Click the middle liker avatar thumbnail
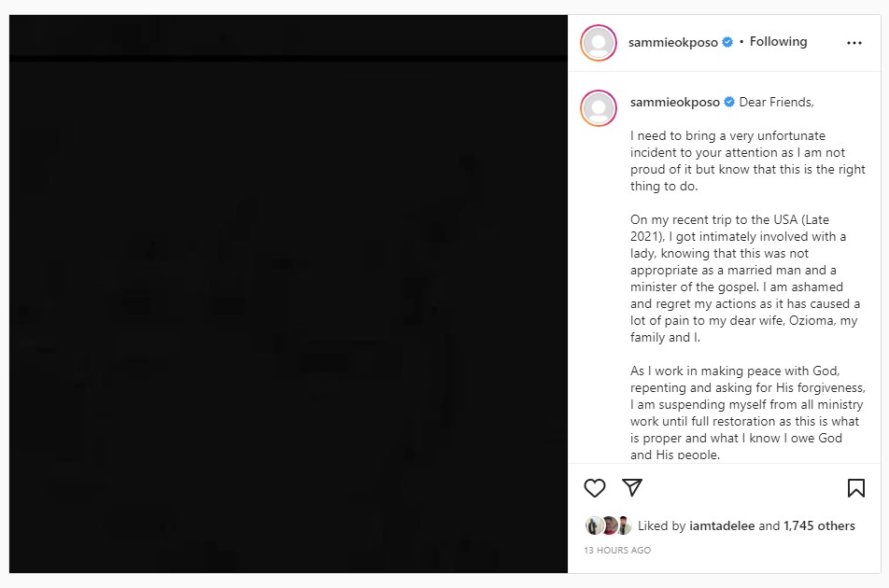Viewport: 889px width, 588px height. click(609, 525)
